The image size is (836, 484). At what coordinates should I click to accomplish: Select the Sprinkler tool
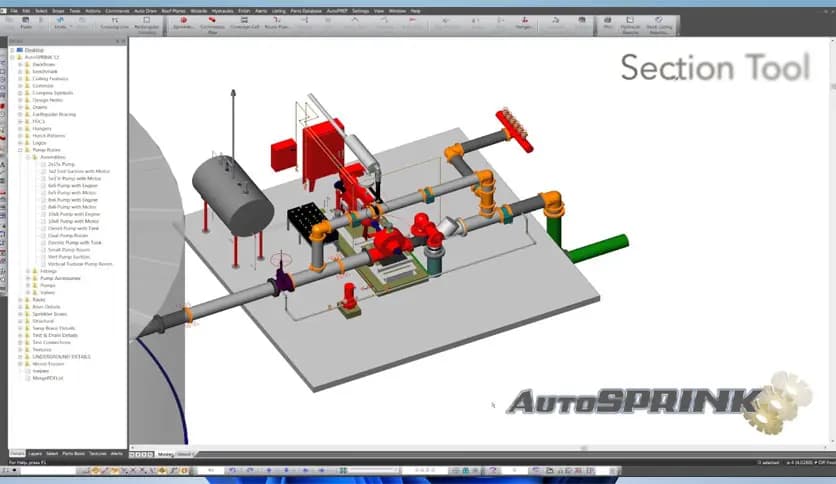coord(183,23)
